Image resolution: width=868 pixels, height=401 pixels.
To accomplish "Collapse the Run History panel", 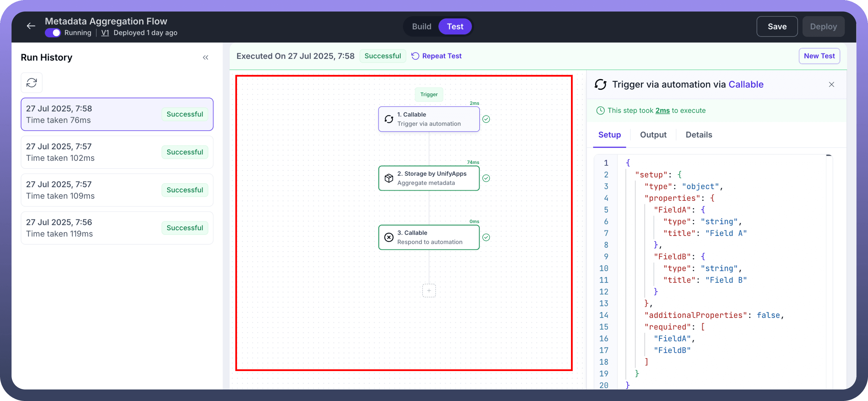I will click(206, 58).
